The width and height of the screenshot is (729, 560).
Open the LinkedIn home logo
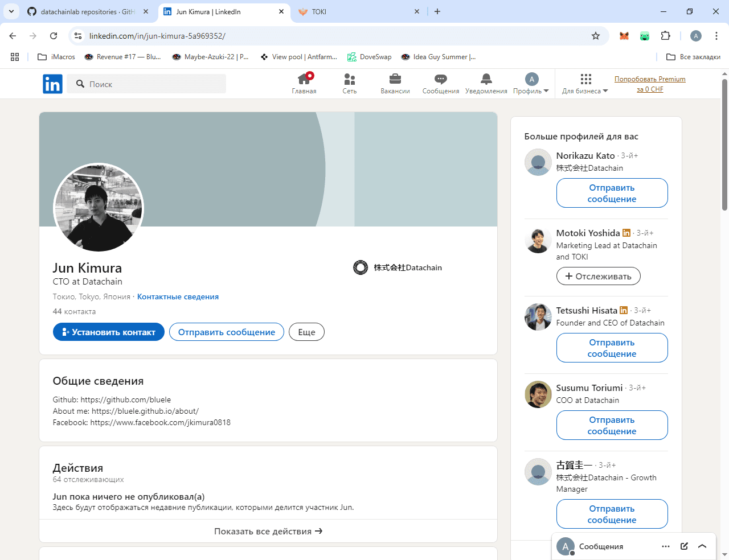click(52, 84)
